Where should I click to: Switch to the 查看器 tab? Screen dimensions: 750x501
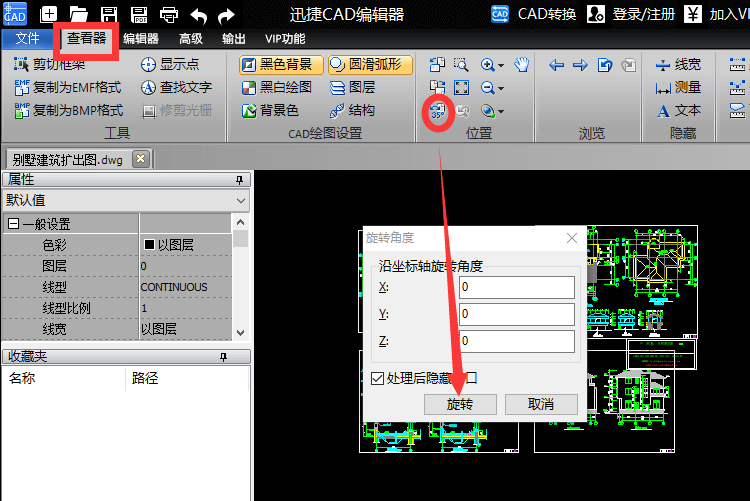tap(86, 38)
